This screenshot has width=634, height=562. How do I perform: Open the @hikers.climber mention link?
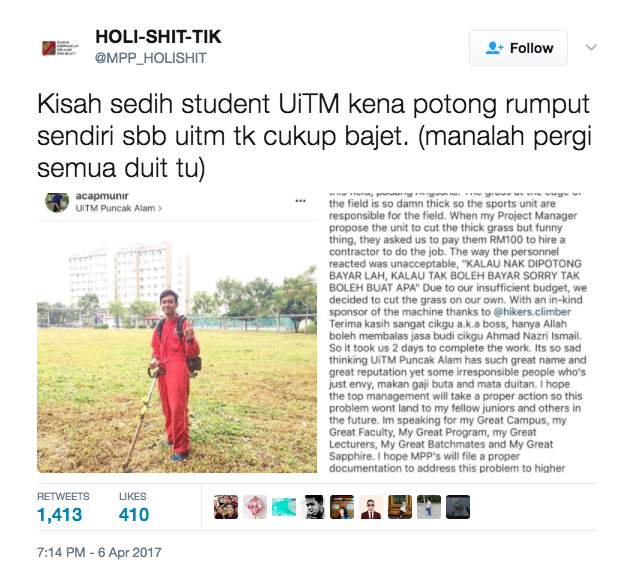[x=532, y=312]
